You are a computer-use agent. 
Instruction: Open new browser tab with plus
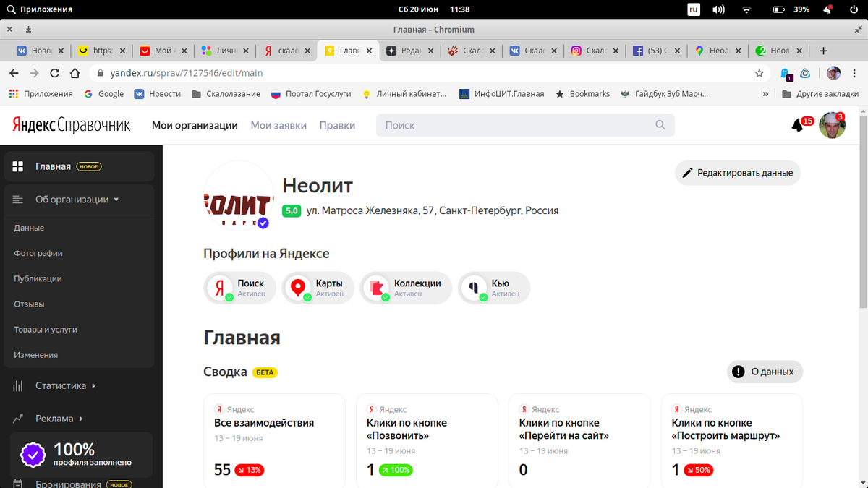(823, 51)
